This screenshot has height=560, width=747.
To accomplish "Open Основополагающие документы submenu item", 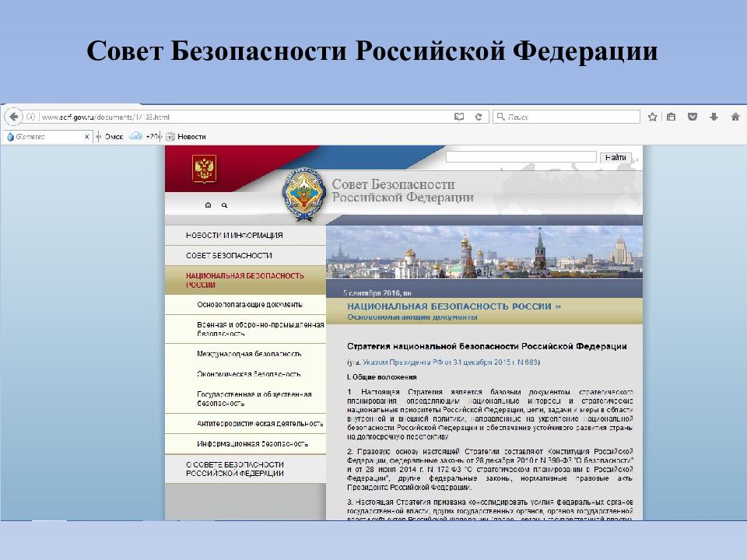I will (x=245, y=305).
